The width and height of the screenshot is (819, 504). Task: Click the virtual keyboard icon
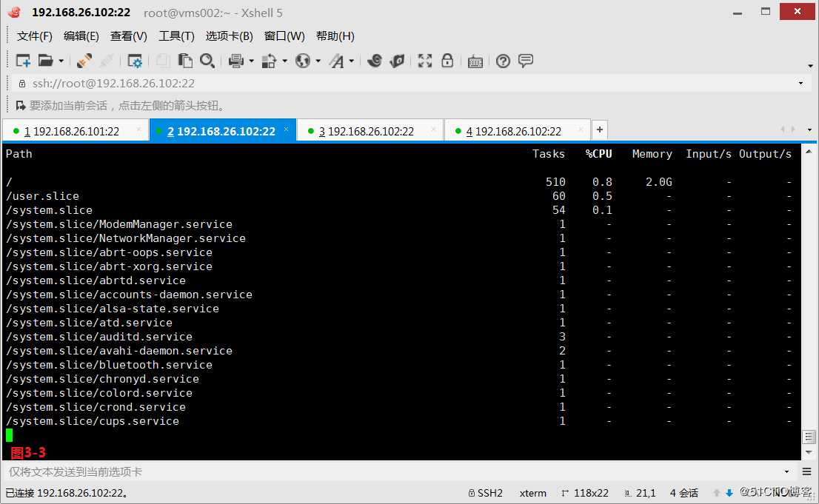pos(475,61)
